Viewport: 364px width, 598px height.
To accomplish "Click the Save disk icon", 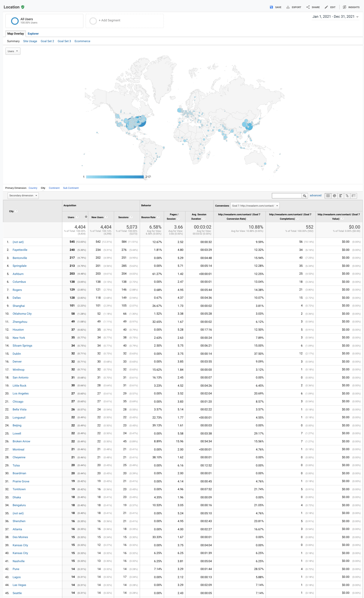I will coord(271,7).
